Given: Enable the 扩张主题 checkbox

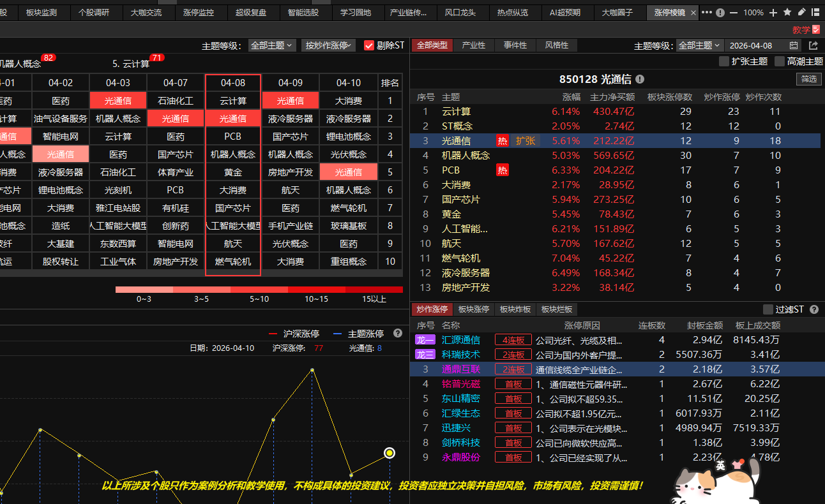Looking at the screenshot, I should click(x=723, y=61).
